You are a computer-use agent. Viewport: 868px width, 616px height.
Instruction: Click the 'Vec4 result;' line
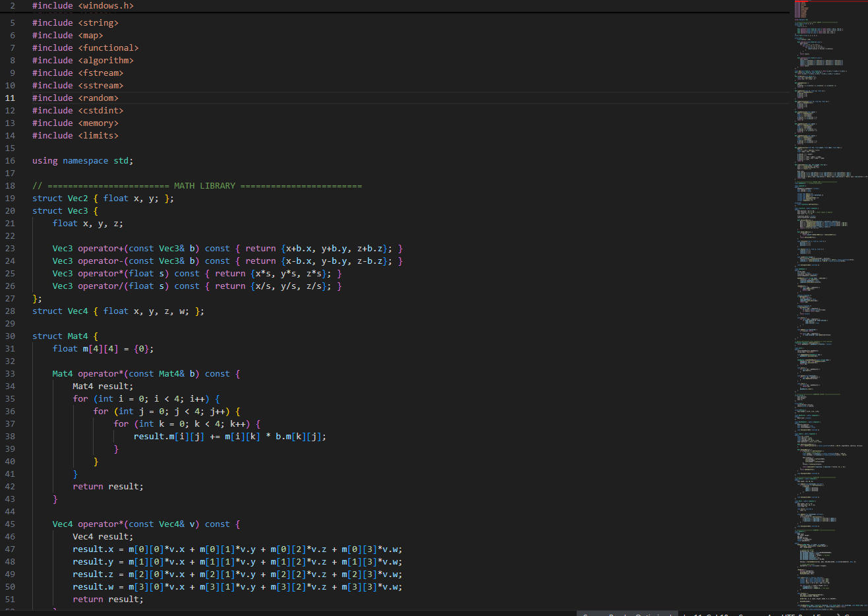point(103,536)
